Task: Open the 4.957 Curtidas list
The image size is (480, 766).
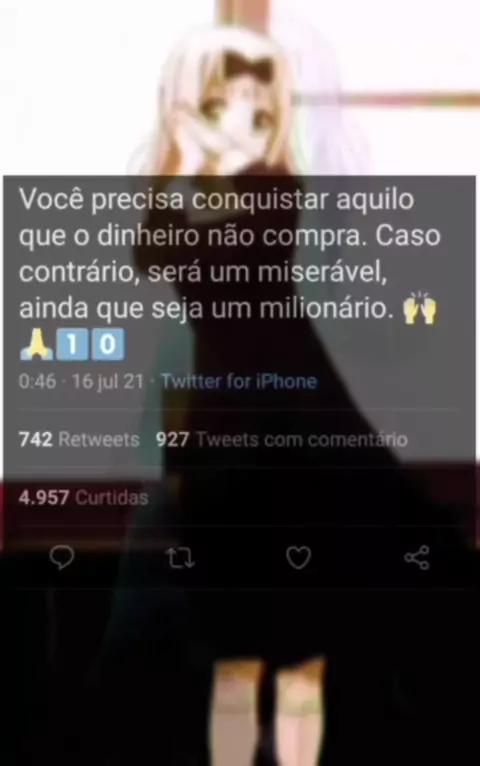Action: [83, 498]
